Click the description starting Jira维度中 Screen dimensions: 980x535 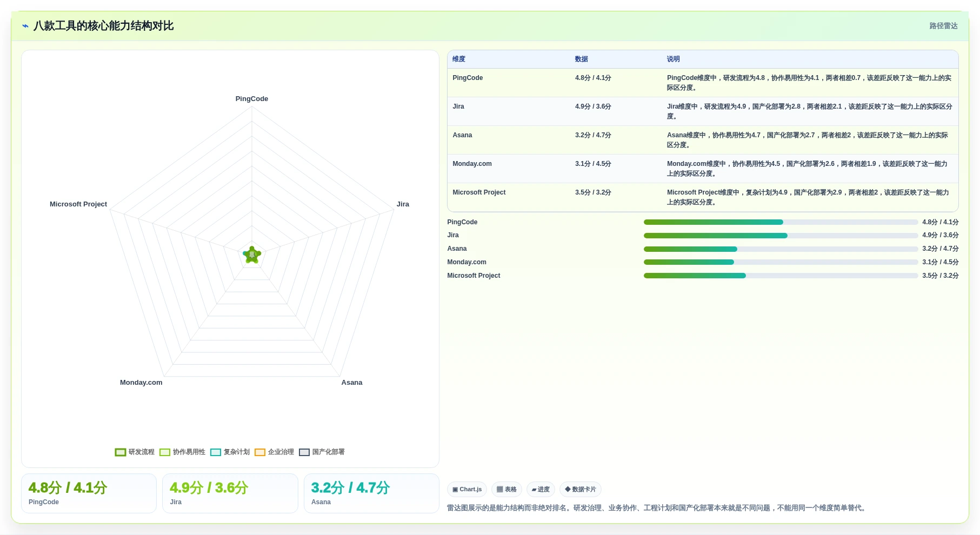[x=809, y=111]
